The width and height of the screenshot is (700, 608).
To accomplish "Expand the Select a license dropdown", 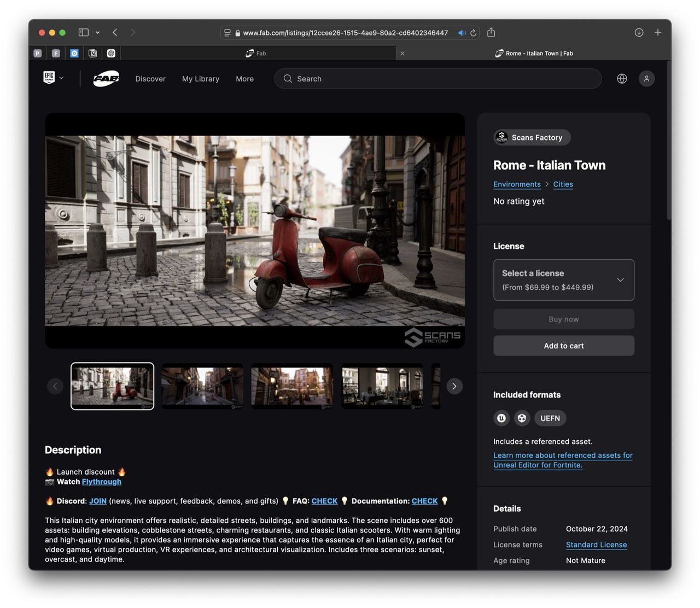I will click(563, 280).
